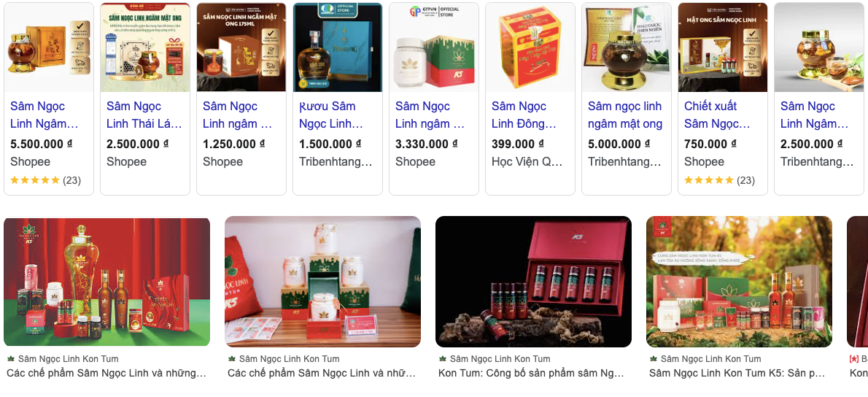The width and height of the screenshot is (868, 397).
Task: Click Học Viện Q… seller name
Action: [x=527, y=162]
